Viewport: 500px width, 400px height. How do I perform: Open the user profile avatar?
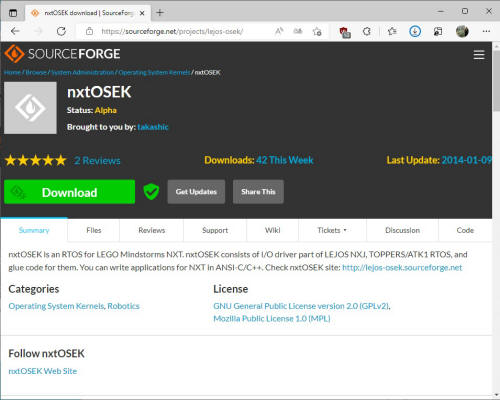coord(462,31)
